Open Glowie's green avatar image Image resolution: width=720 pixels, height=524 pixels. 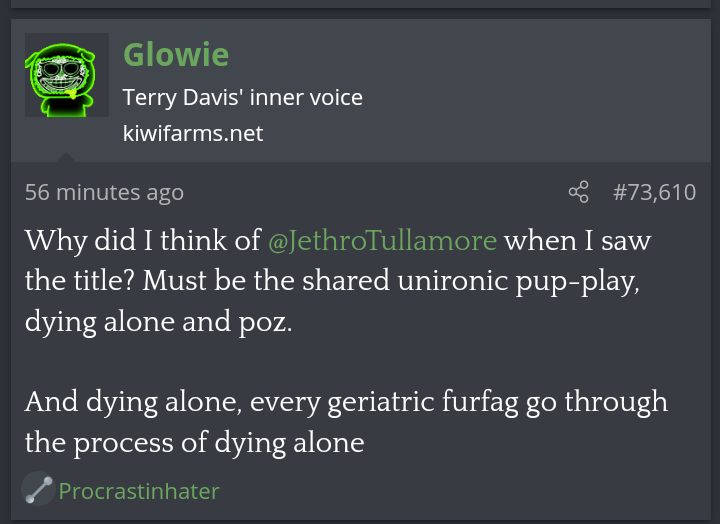67,75
